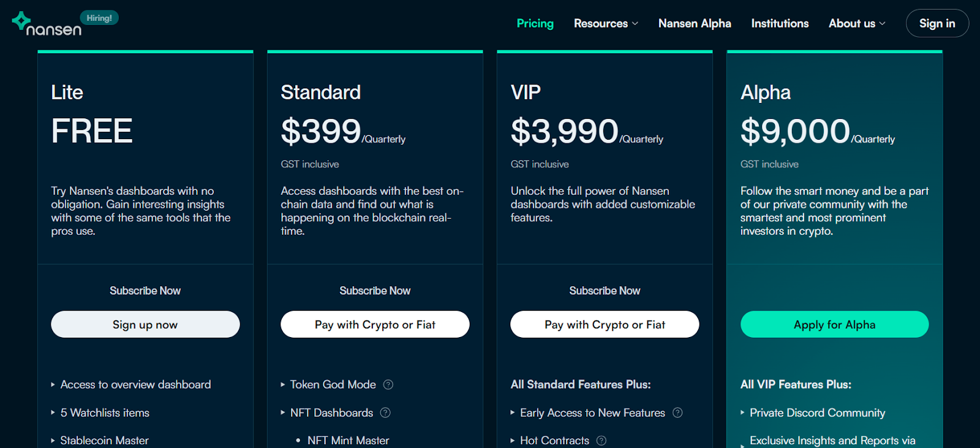
Task: Pay with Crypto or Fiat for VIP
Action: coord(605,324)
